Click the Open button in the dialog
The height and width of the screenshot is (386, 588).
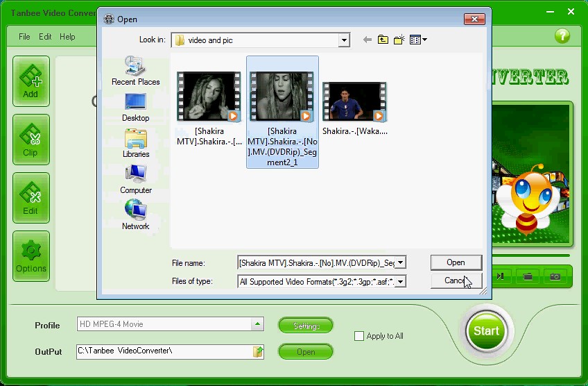[456, 262]
